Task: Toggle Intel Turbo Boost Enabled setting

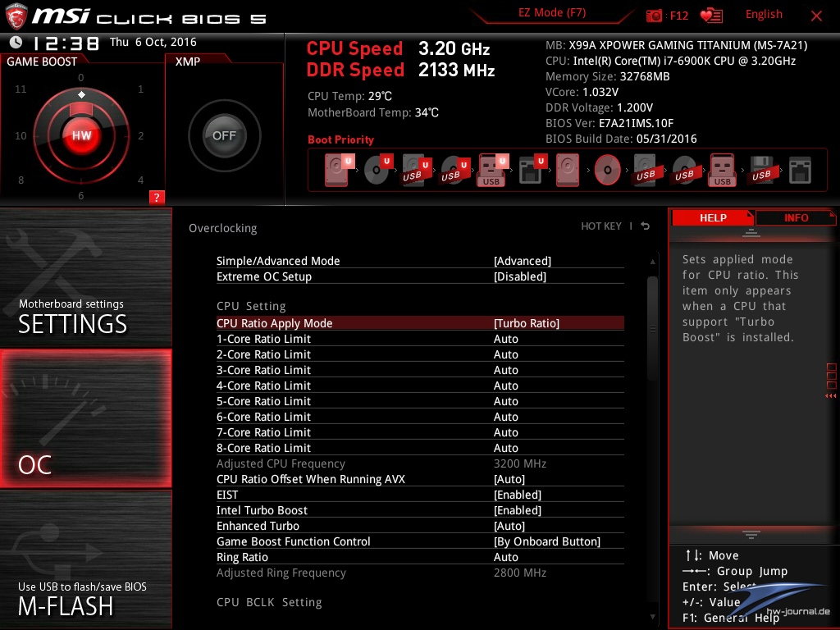Action: [x=517, y=510]
